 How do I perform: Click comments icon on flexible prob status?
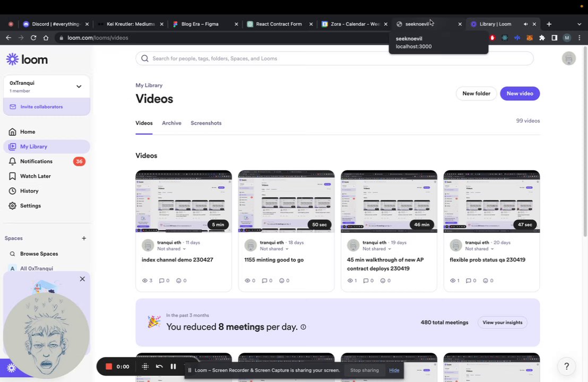pos(469,281)
